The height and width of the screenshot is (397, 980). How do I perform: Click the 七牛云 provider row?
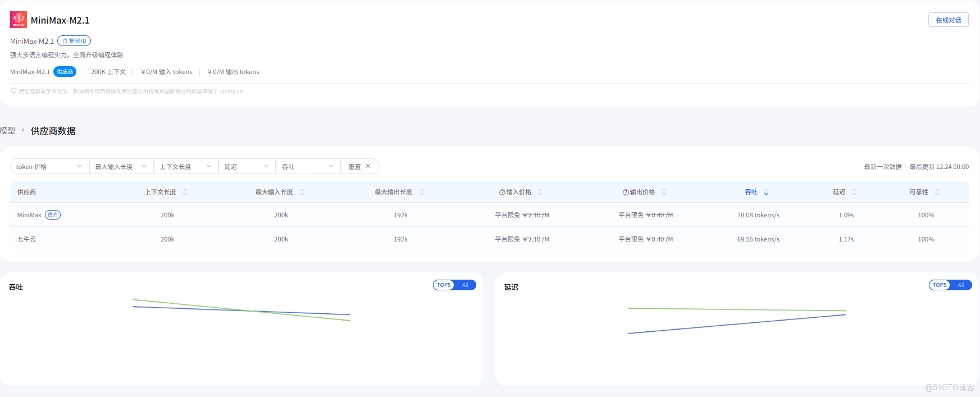27,239
